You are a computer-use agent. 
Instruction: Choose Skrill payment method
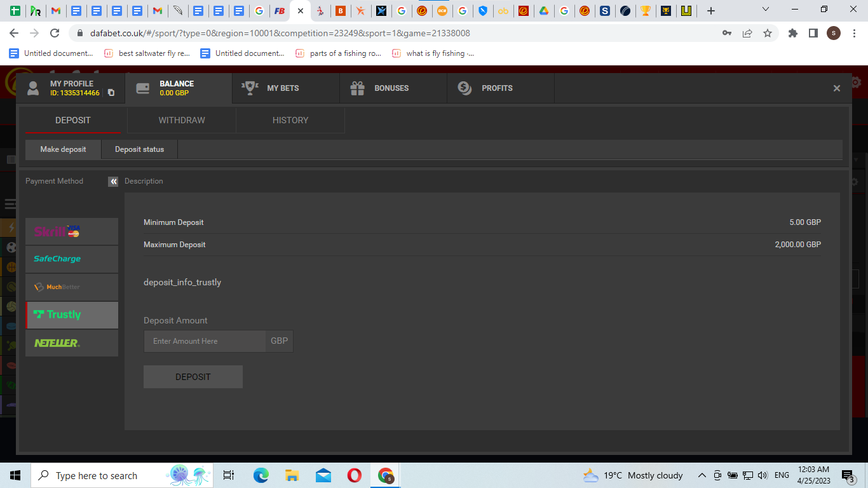(x=72, y=231)
